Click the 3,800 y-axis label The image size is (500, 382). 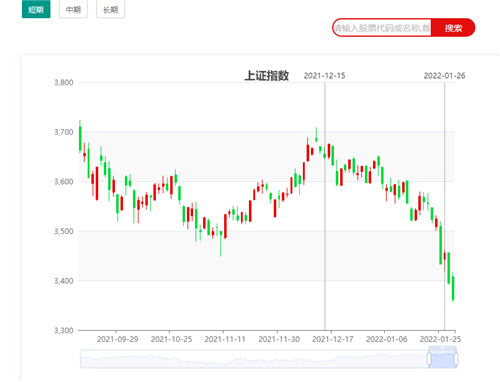click(x=64, y=82)
